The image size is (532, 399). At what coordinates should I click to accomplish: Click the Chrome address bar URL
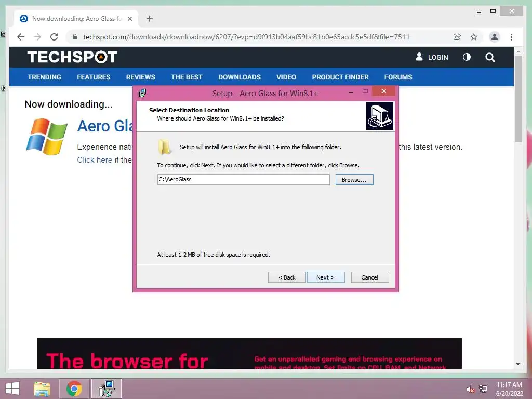point(246,37)
